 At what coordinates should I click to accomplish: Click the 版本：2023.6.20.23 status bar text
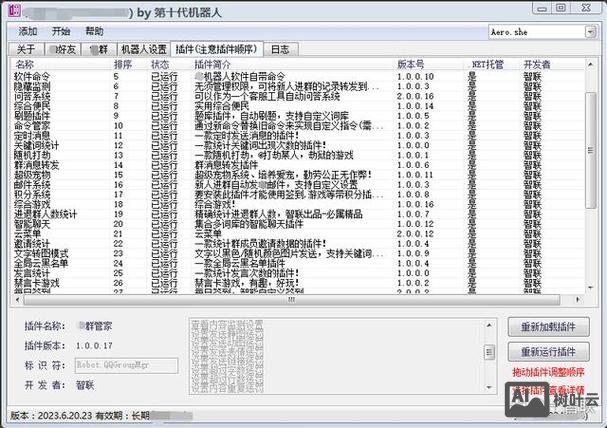click(51, 416)
